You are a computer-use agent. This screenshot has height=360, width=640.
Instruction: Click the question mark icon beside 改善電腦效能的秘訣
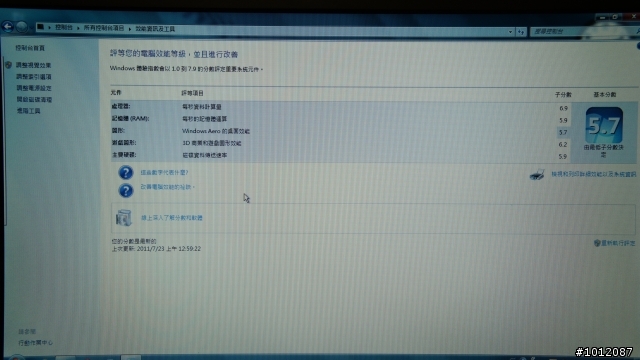[126, 190]
